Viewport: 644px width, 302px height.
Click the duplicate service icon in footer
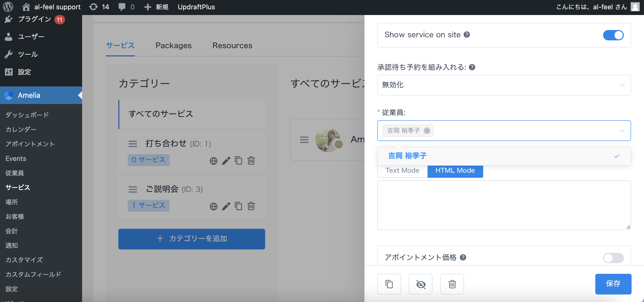[389, 284]
